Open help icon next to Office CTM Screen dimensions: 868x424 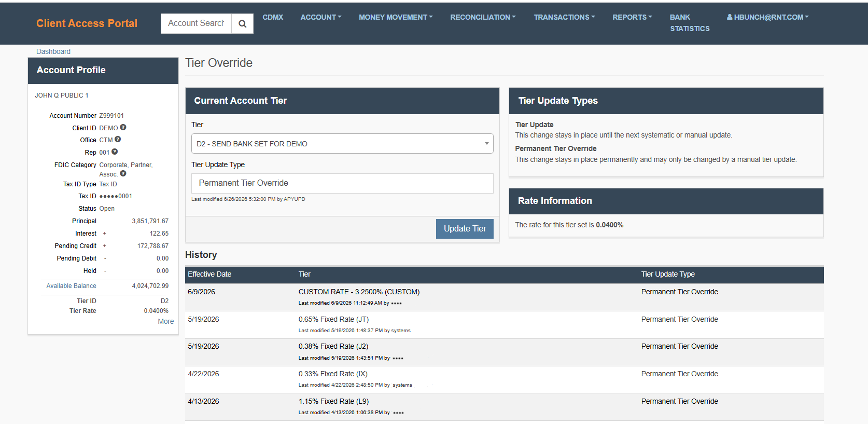[118, 139]
